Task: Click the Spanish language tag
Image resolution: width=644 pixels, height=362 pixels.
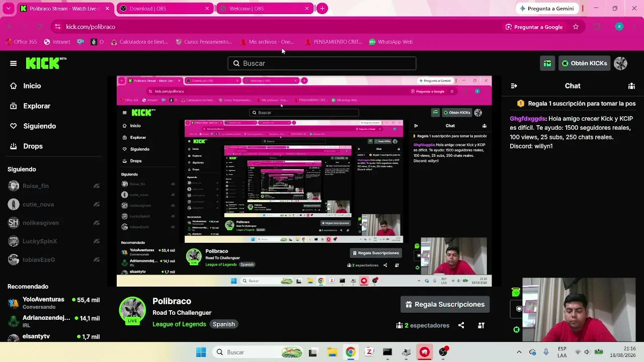Action: 224,324
